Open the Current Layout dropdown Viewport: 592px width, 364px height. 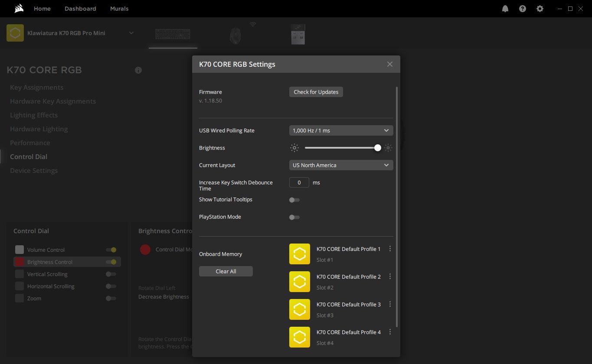click(341, 165)
